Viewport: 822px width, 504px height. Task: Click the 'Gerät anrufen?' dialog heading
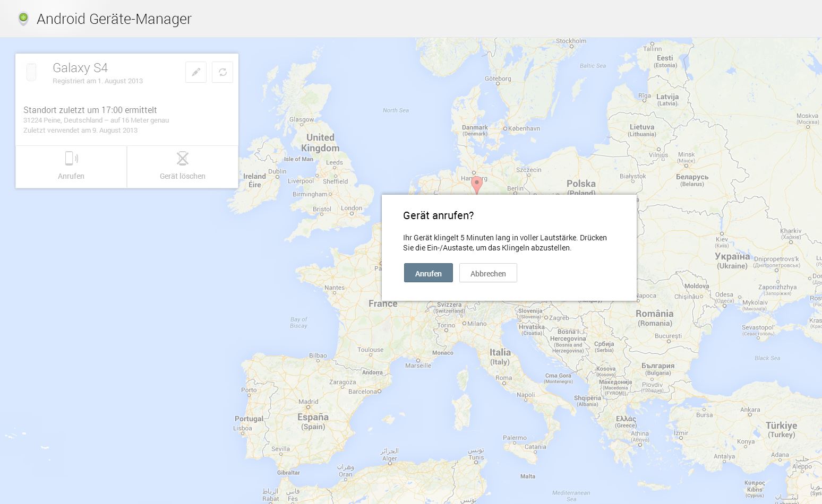coord(439,215)
